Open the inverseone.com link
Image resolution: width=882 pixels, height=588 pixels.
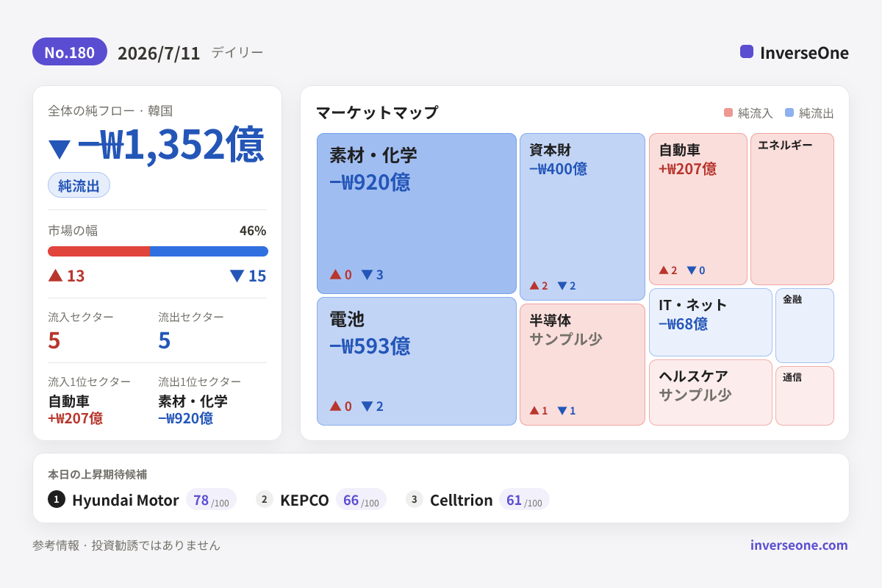point(799,545)
